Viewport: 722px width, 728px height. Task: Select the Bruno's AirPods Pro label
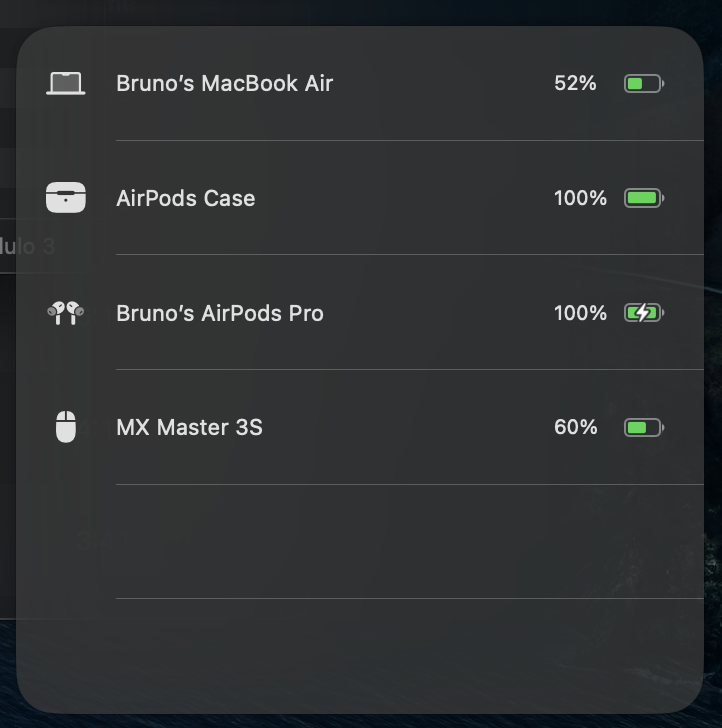click(x=219, y=313)
